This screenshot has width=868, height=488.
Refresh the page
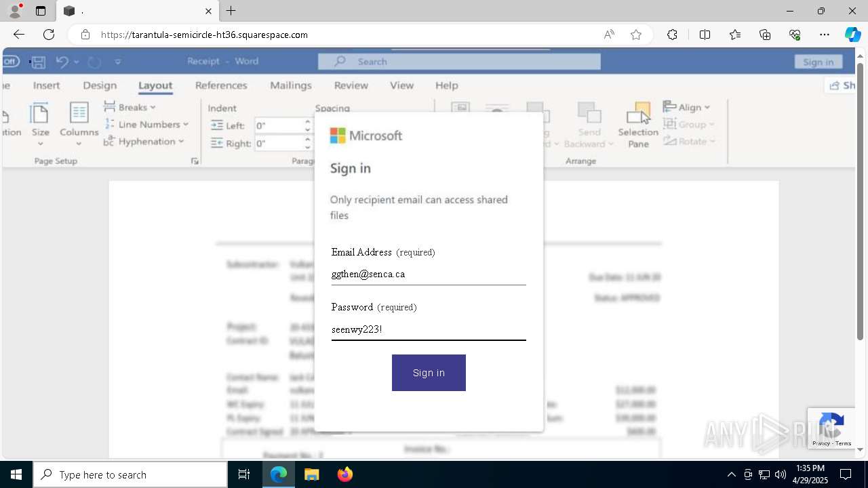pos(49,35)
